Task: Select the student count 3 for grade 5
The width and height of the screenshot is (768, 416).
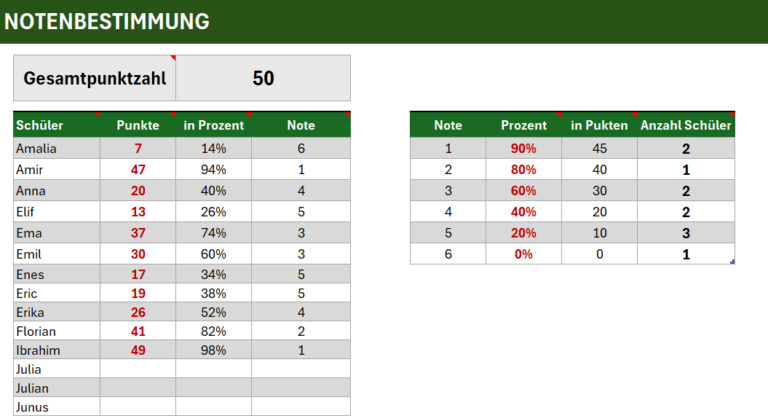Action: pos(686,233)
